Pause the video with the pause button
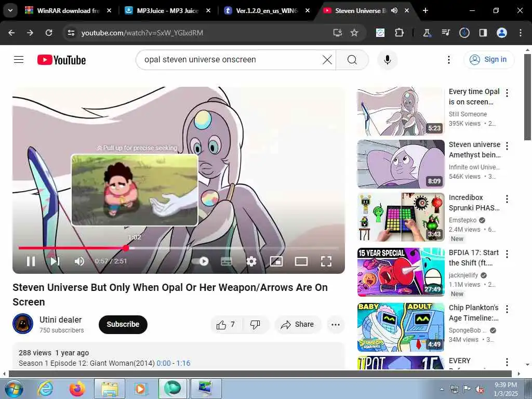532x399 pixels. coord(31,261)
